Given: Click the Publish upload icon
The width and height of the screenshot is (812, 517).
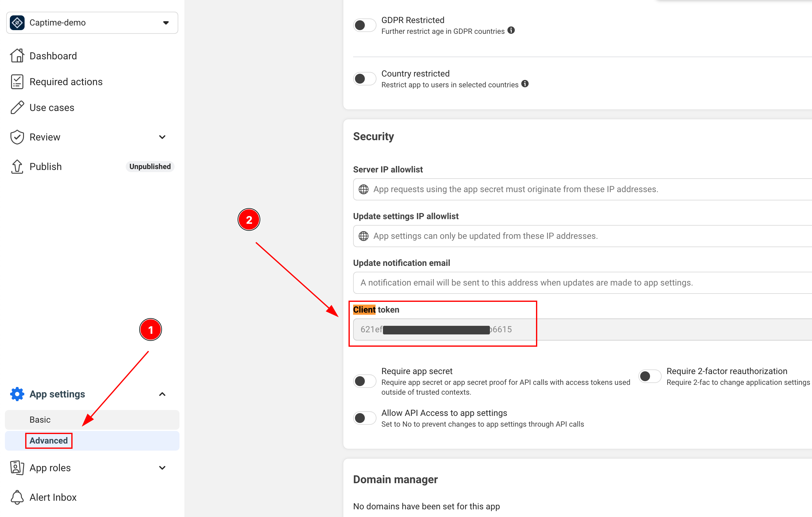Looking at the screenshot, I should pyautogui.click(x=17, y=166).
